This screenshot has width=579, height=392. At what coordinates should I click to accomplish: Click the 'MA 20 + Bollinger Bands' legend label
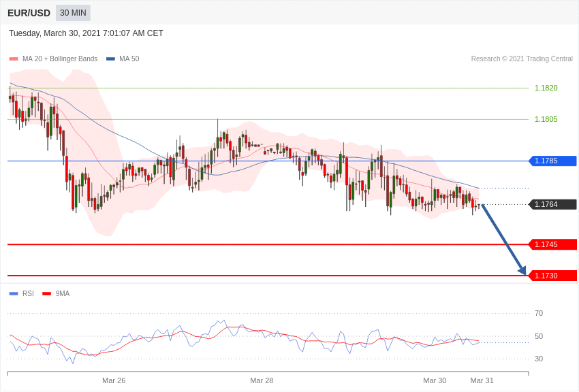(60, 59)
